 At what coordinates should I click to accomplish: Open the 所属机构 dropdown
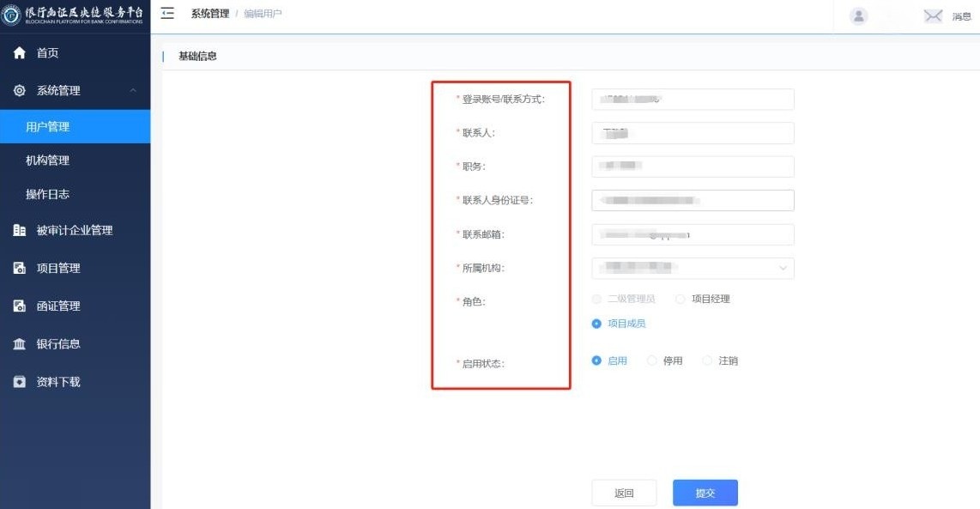pyautogui.click(x=693, y=268)
